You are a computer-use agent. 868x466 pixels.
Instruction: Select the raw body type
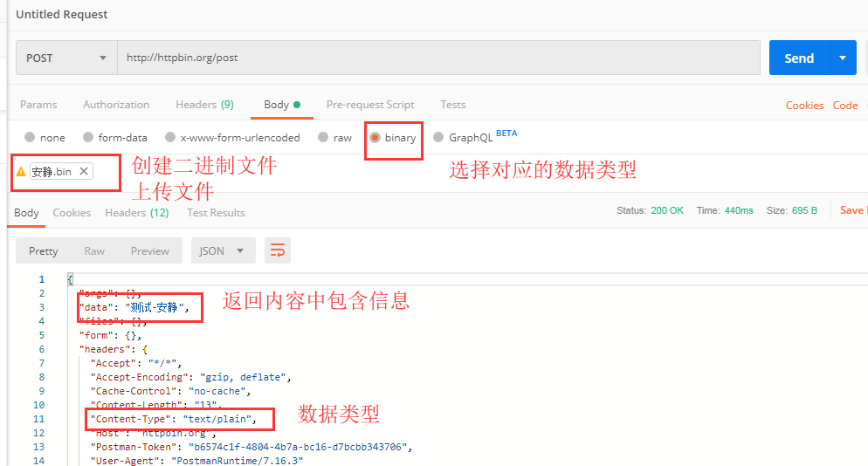pos(335,137)
